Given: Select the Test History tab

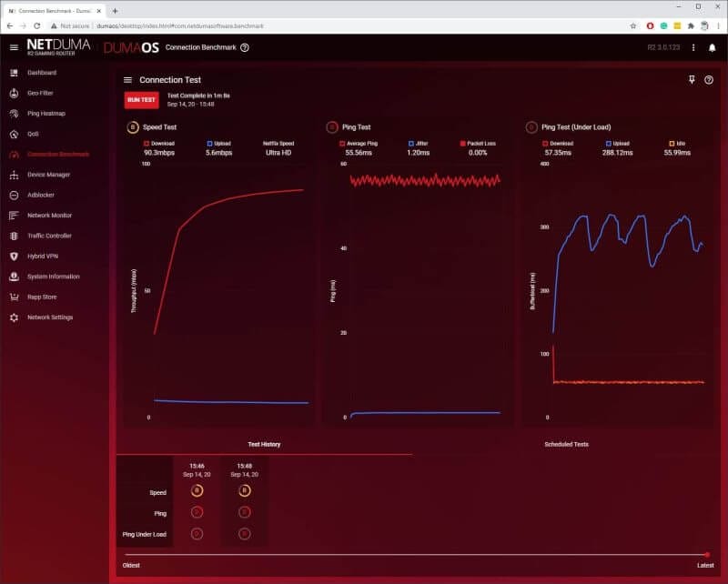Looking at the screenshot, I should [x=264, y=445].
